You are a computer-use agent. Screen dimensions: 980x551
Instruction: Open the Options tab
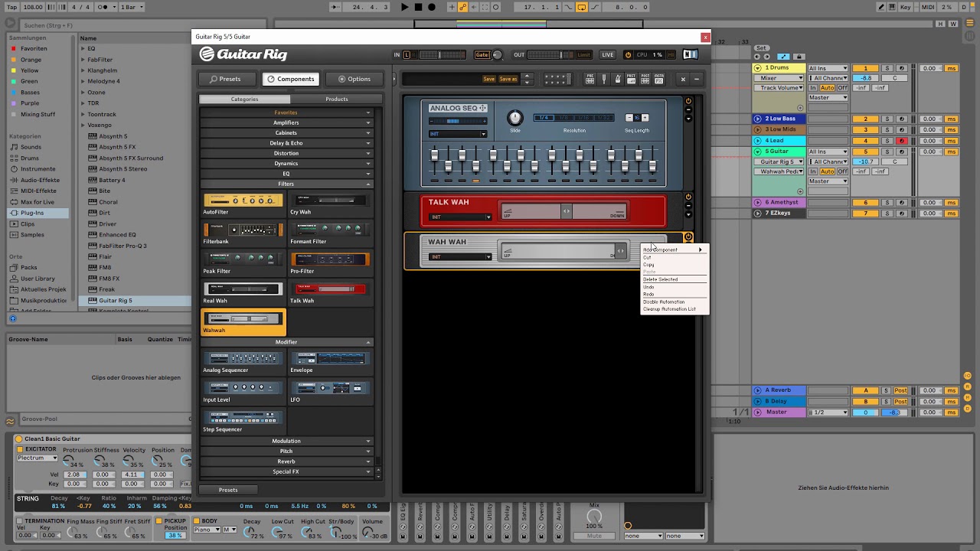click(x=354, y=79)
